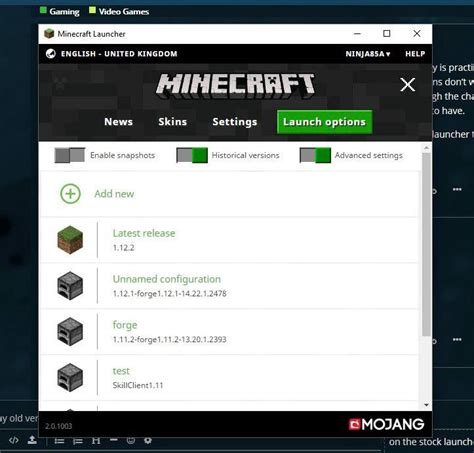Open the HELP menu
Viewport: 474px width, 453px height.
coord(415,54)
